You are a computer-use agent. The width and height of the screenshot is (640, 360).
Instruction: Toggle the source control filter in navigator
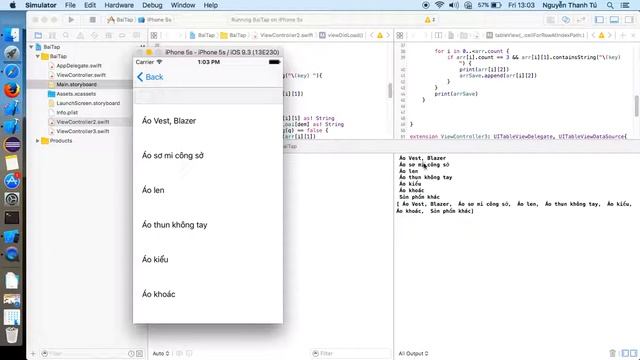[x=140, y=353]
